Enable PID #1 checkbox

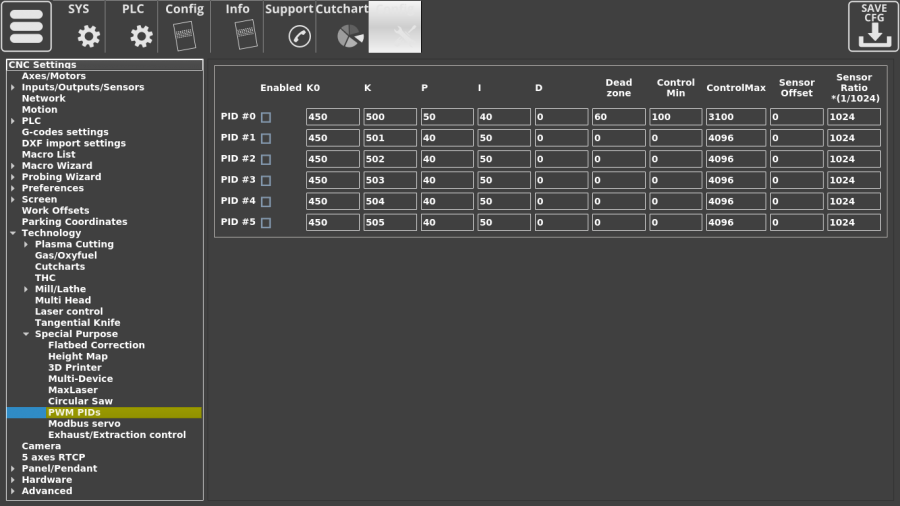point(266,138)
